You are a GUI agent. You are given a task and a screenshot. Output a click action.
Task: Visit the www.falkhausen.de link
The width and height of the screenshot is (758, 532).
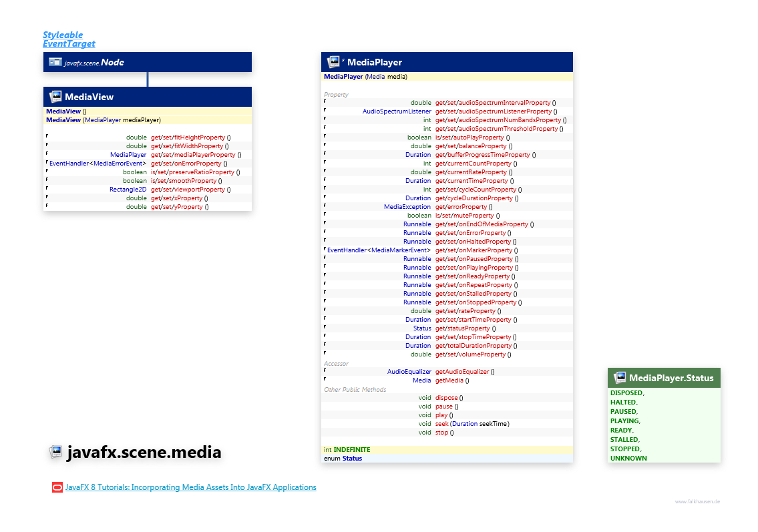pyautogui.click(x=697, y=501)
